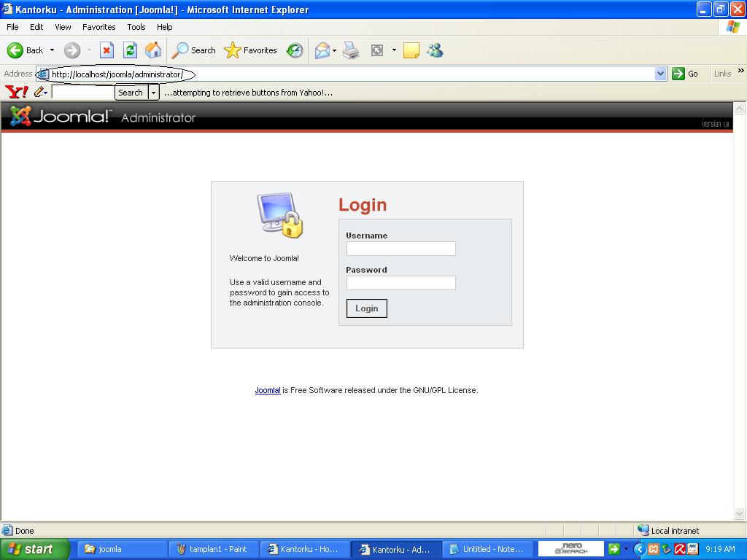The height and width of the screenshot is (560, 747).
Task: Click the Done status bar text
Action: coord(24,531)
